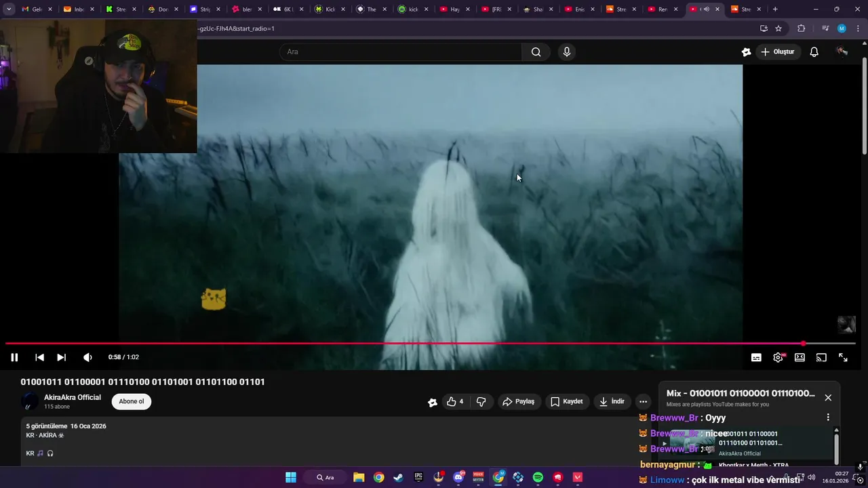
Task: Open Spotify from the taskbar
Action: point(538,477)
